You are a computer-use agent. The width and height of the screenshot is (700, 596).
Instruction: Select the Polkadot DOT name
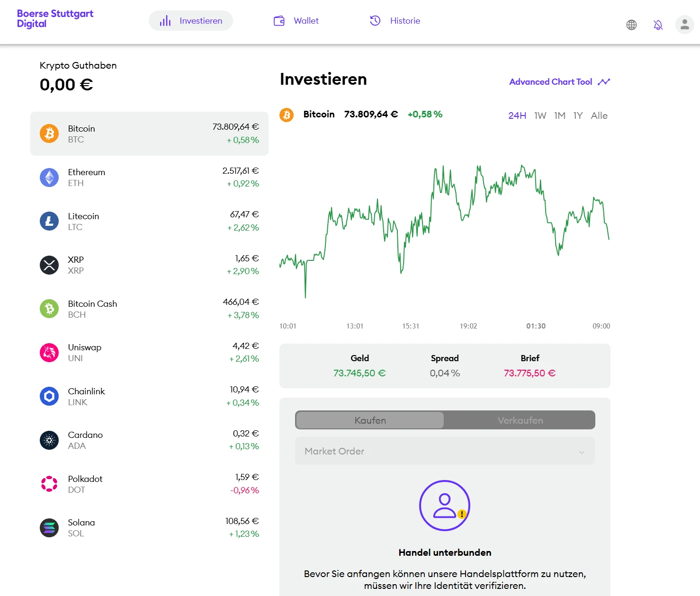tap(85, 484)
